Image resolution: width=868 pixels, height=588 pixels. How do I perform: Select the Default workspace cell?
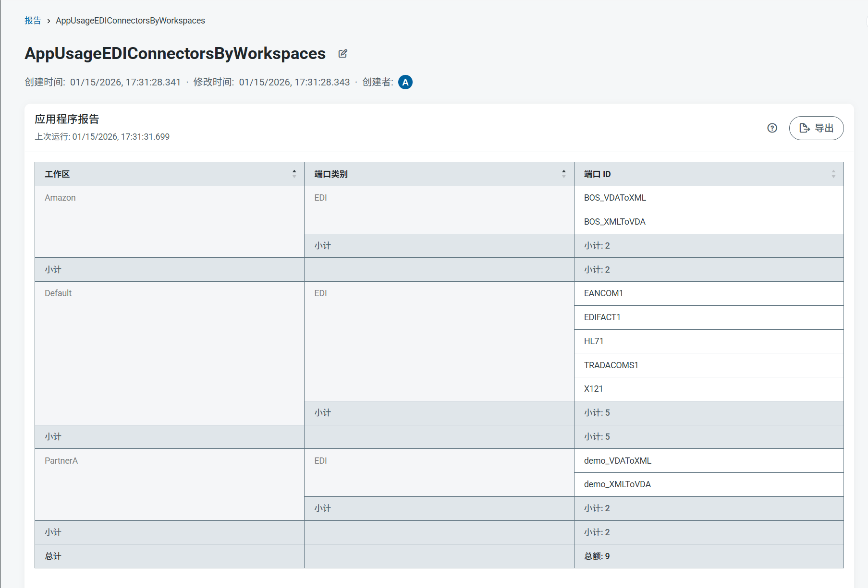[x=170, y=353]
